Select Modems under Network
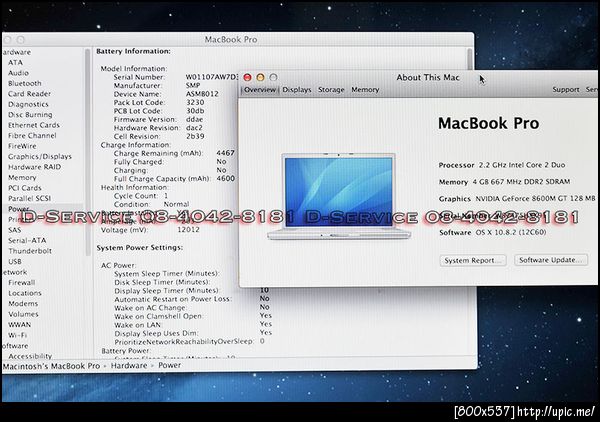600x422 pixels. coord(23,304)
